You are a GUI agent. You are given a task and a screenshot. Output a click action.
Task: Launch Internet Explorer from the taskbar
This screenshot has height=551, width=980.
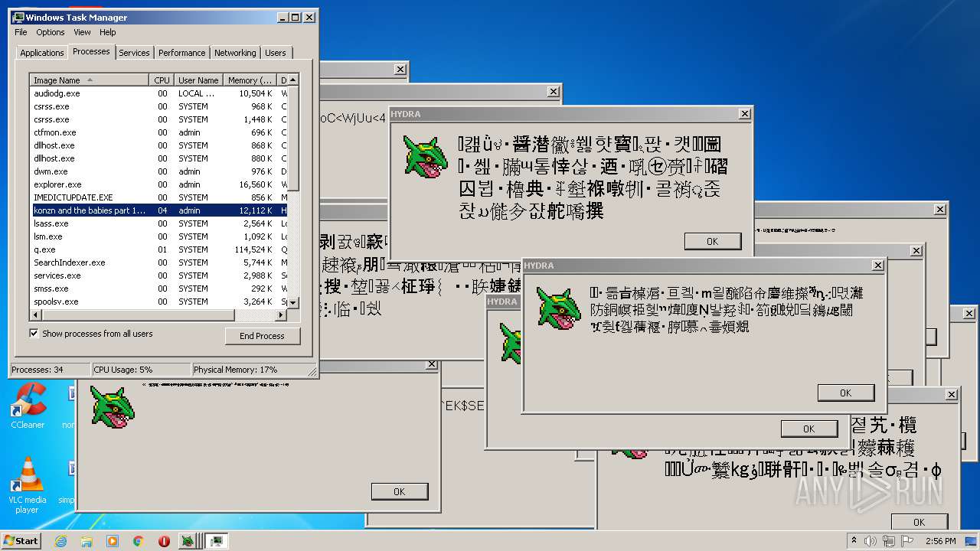coord(61,541)
